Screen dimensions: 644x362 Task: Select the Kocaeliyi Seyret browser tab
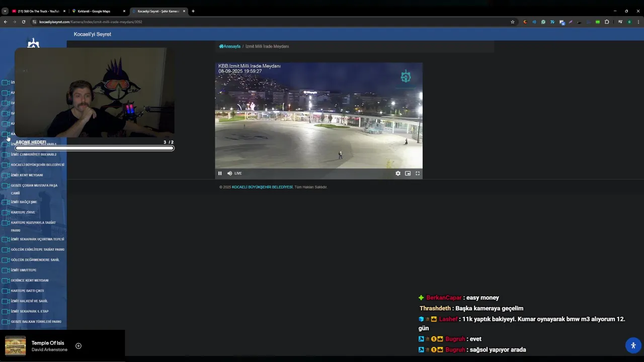click(x=158, y=11)
